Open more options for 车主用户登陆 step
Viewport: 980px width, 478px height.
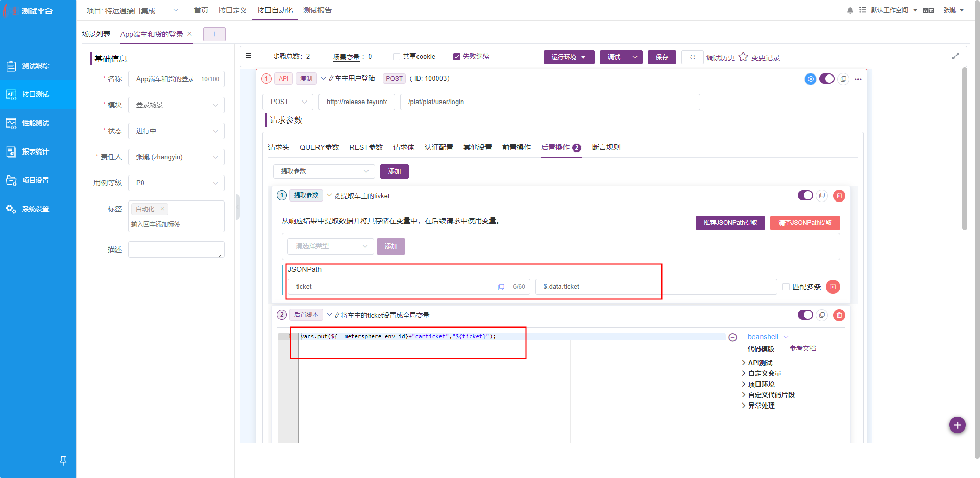858,79
